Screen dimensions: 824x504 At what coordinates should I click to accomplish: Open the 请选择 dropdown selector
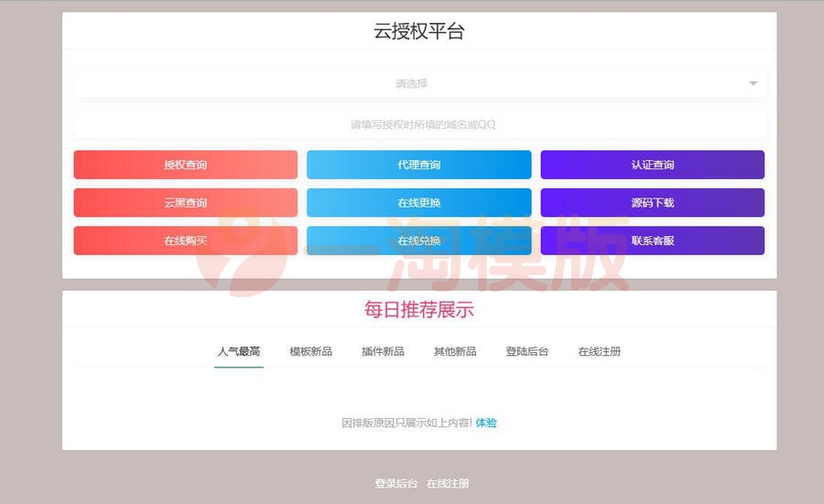[418, 83]
